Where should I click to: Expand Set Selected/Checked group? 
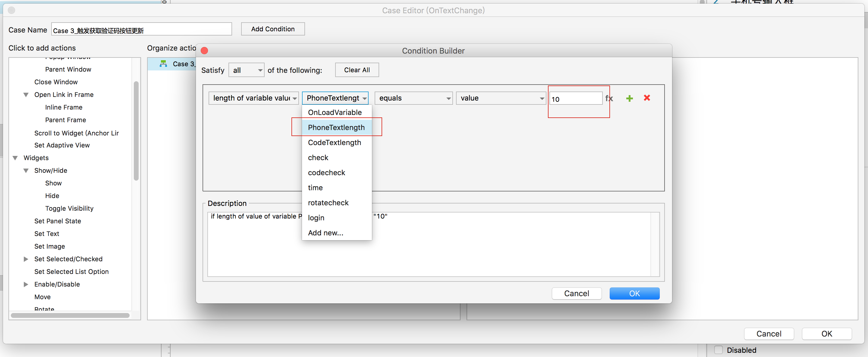click(26, 259)
